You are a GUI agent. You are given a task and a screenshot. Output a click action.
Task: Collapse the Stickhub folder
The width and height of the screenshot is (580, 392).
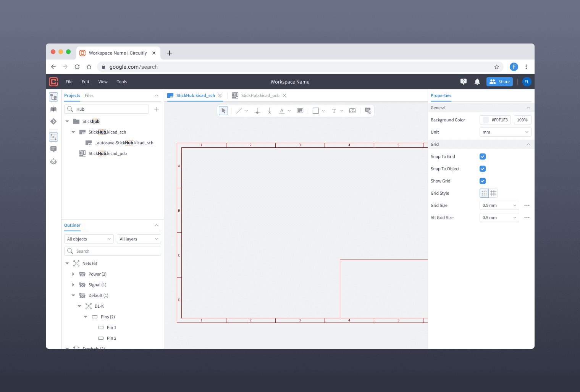[67, 121]
